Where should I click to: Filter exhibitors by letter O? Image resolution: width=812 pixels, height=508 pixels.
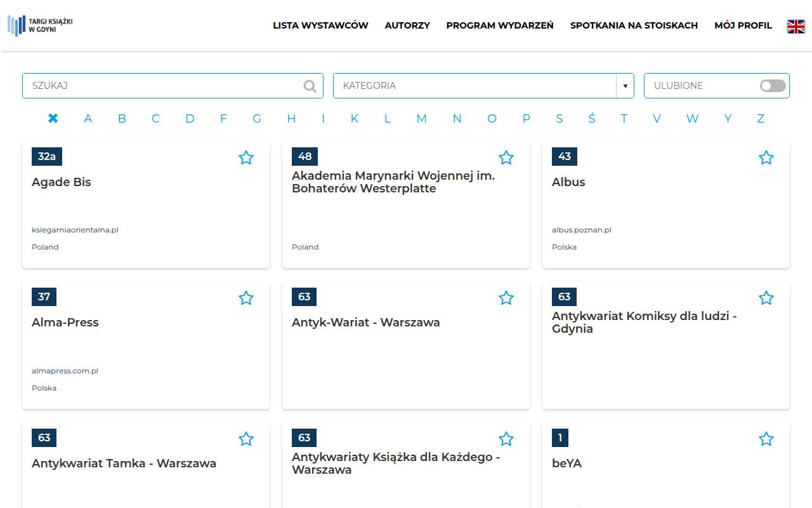[492, 118]
